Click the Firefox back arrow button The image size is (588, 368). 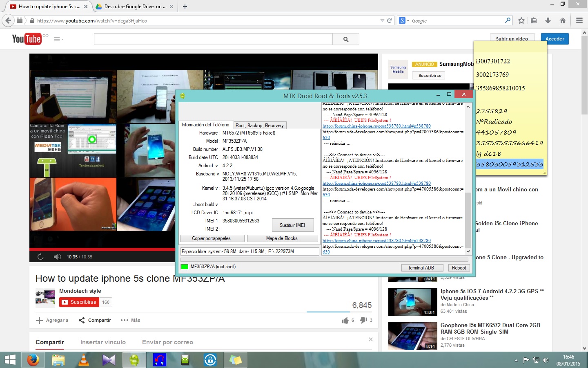click(8, 20)
